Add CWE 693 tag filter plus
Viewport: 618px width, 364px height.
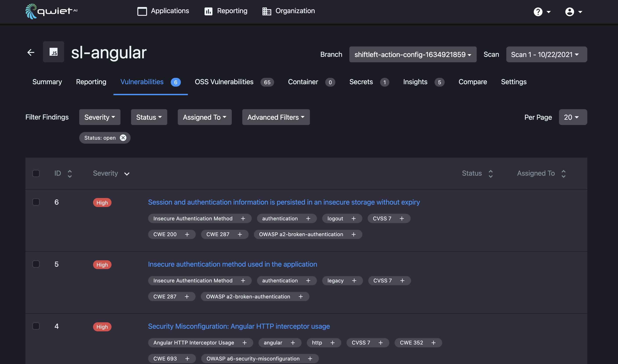[187, 359]
